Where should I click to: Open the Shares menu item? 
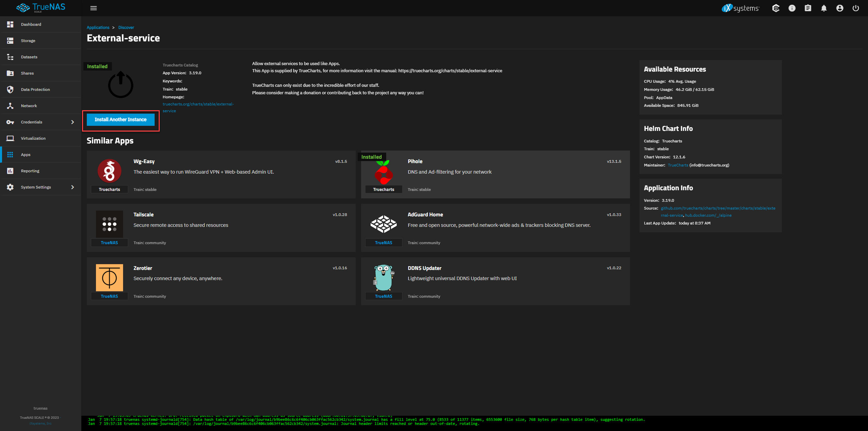pos(41,73)
